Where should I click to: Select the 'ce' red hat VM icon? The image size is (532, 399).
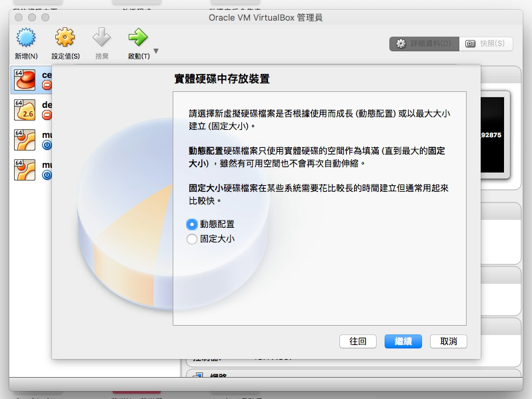pos(25,80)
